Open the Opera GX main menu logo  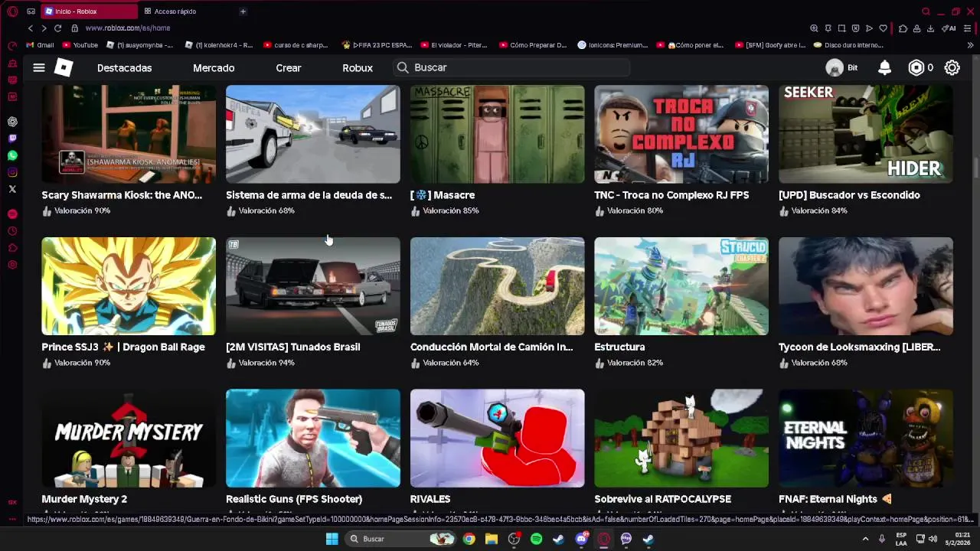[x=12, y=11]
